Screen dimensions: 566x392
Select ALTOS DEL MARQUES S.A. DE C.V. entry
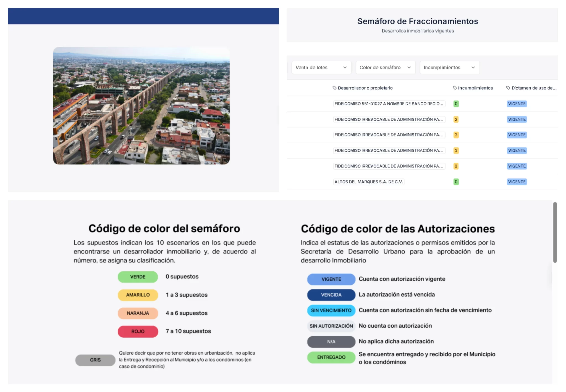tap(368, 182)
